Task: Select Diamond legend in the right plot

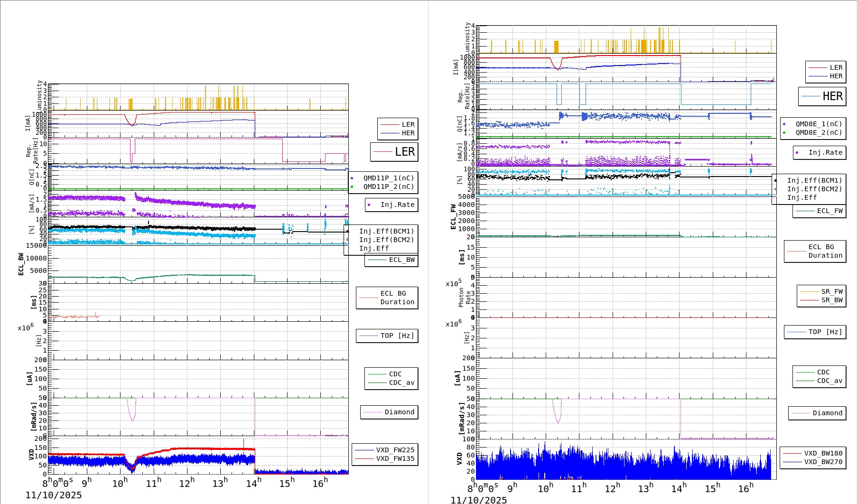Action: [x=827, y=413]
